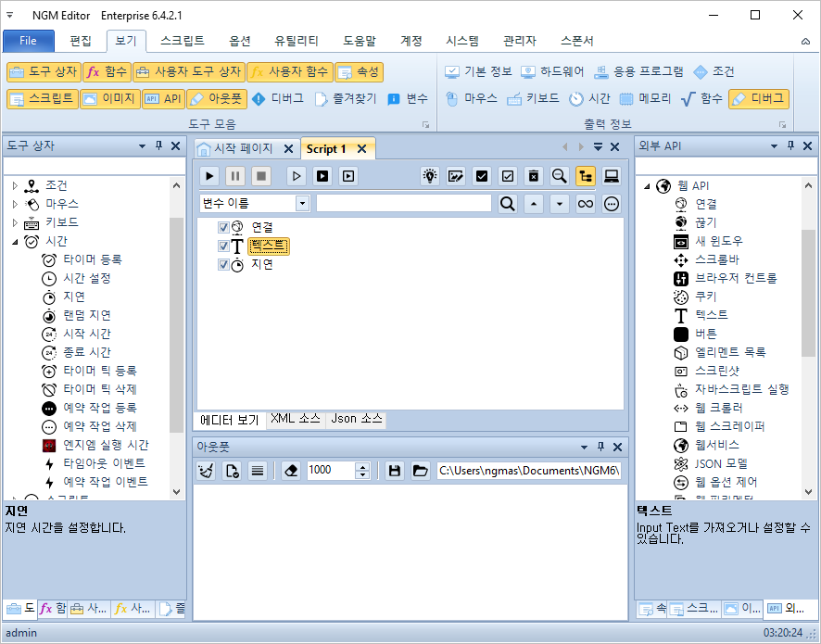Click 하드웨어 output info button

[553, 71]
